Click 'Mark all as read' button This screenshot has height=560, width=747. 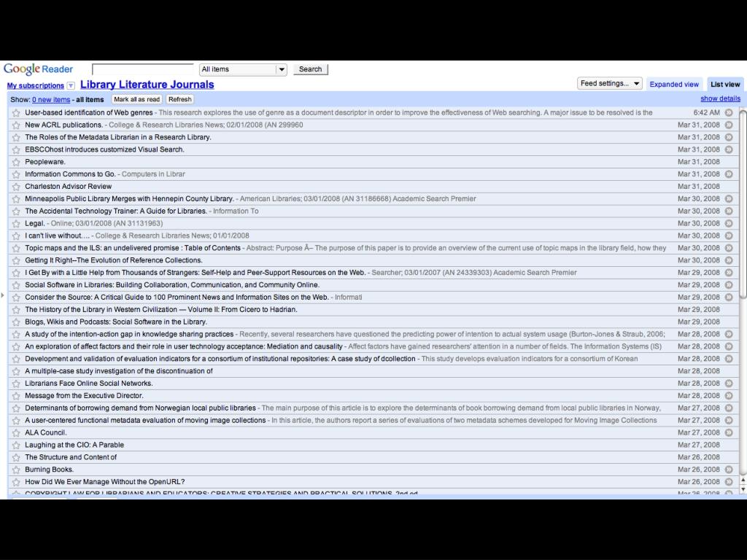click(x=136, y=99)
